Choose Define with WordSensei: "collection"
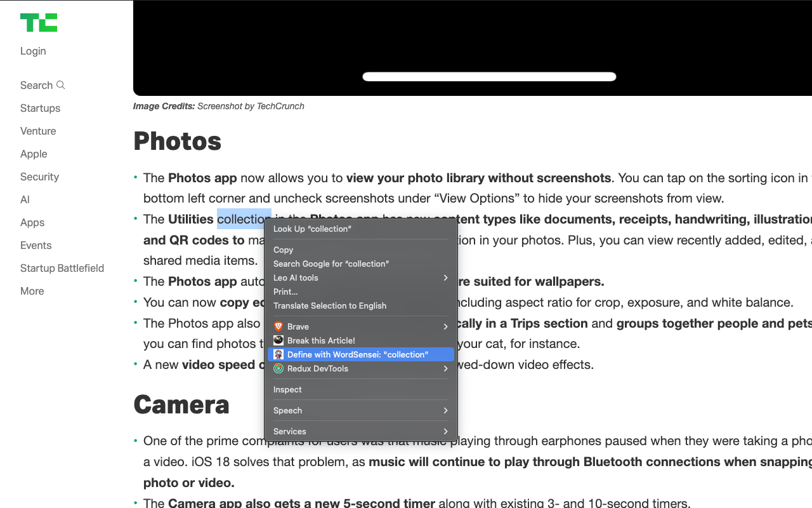Viewport: 812px width, 508px height. (x=361, y=354)
